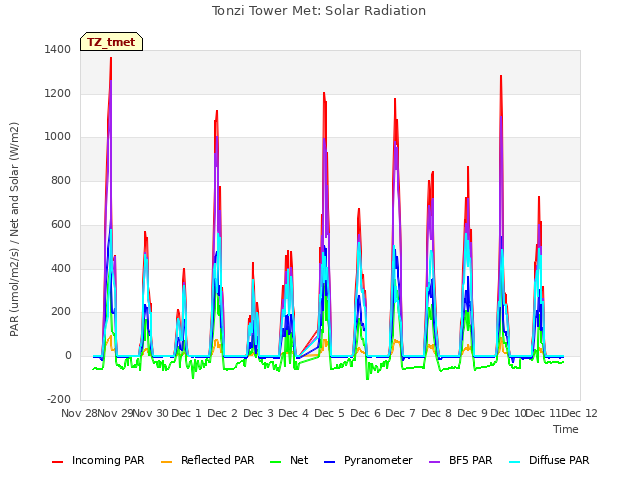Click the Time x-axis label
Screen dimensions: 640x480
566,429
